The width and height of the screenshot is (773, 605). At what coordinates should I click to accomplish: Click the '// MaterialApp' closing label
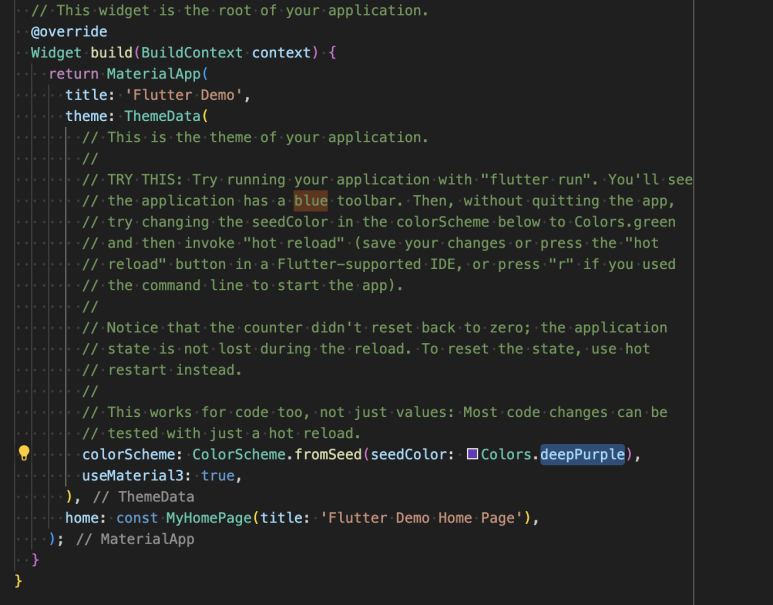[x=135, y=539]
